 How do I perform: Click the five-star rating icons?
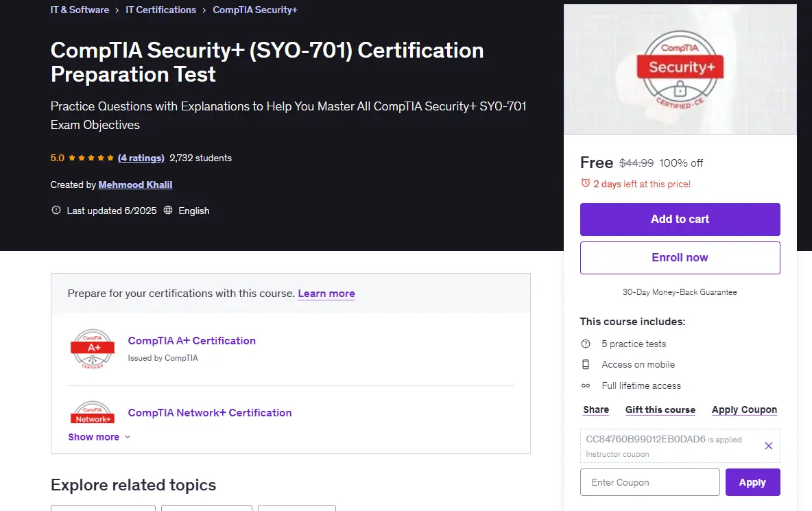click(x=91, y=158)
